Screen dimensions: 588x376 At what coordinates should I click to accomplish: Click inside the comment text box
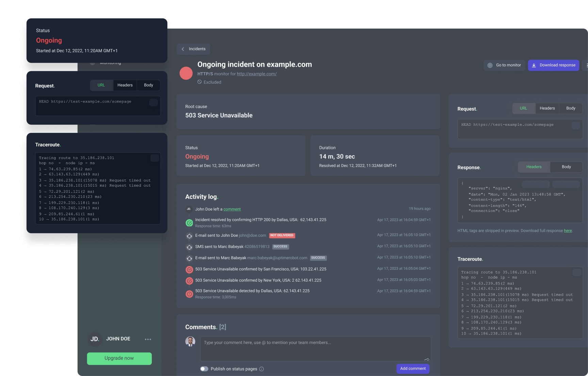click(x=315, y=348)
